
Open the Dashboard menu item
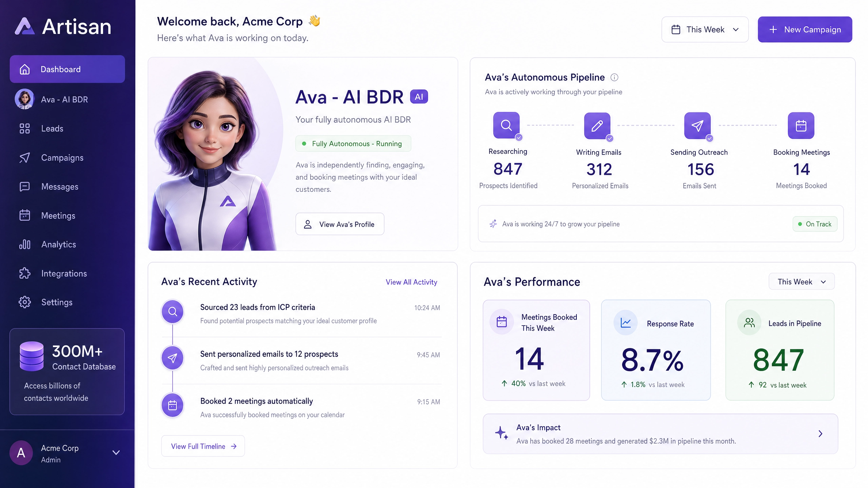pyautogui.click(x=67, y=69)
